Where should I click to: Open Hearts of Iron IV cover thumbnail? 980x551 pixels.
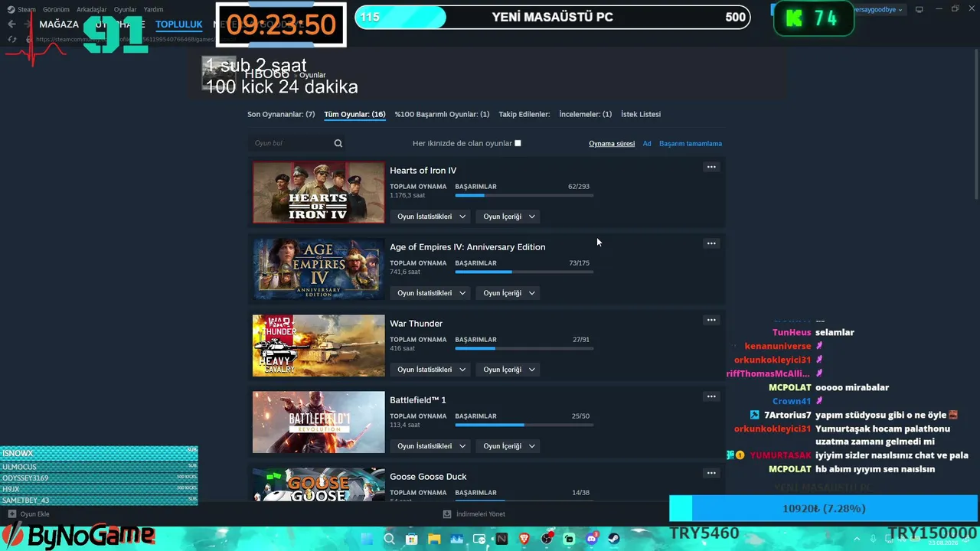[x=318, y=192]
